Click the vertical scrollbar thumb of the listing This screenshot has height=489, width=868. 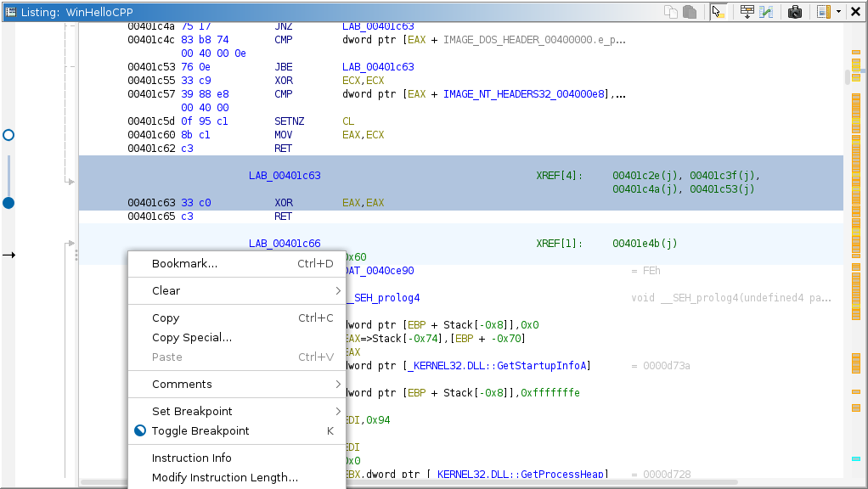pos(847,77)
